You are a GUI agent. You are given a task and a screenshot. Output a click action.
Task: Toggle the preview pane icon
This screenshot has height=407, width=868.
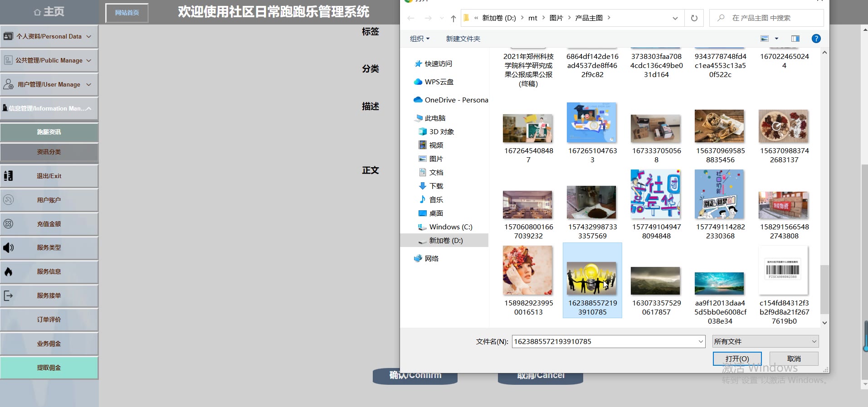(795, 39)
